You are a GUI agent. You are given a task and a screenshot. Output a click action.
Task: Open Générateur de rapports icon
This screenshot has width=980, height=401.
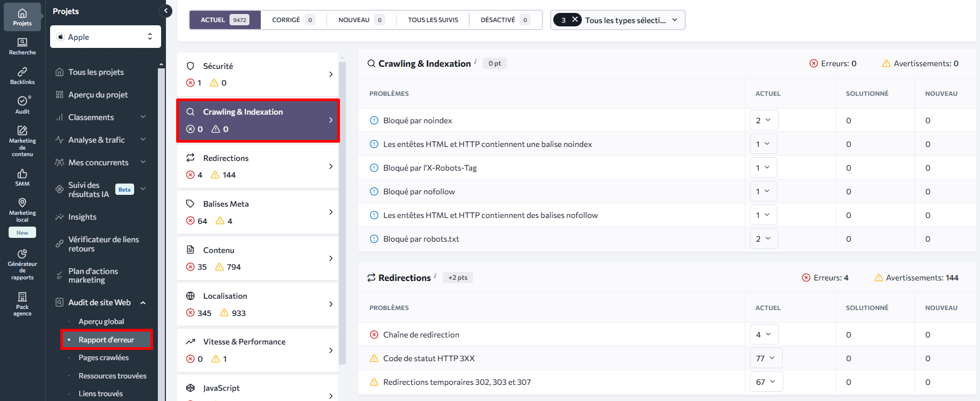(x=22, y=264)
